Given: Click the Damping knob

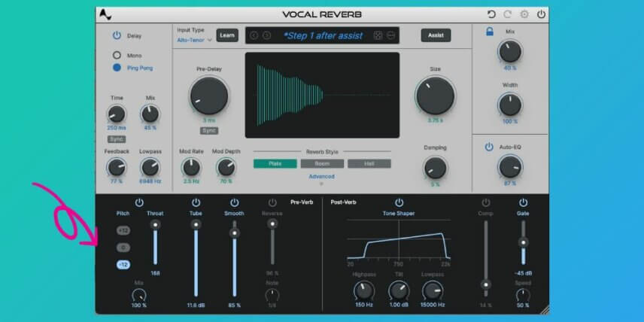Looking at the screenshot, I should pos(436,168).
